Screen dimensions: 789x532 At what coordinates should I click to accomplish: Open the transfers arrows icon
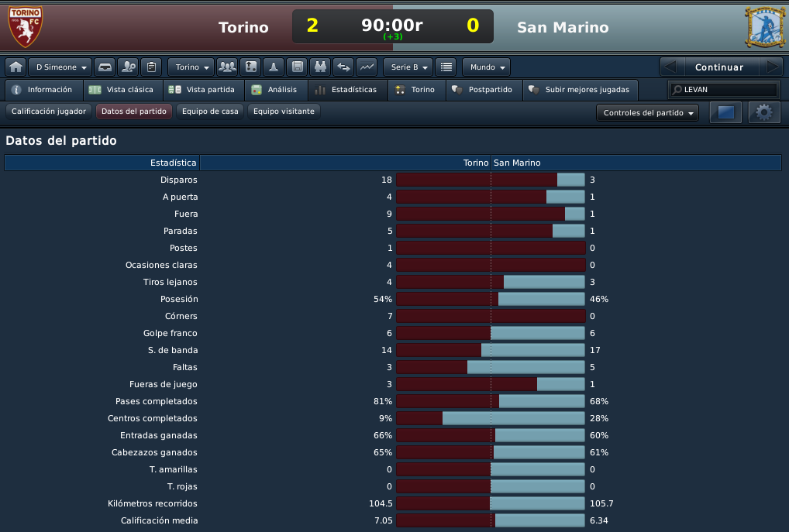click(343, 67)
